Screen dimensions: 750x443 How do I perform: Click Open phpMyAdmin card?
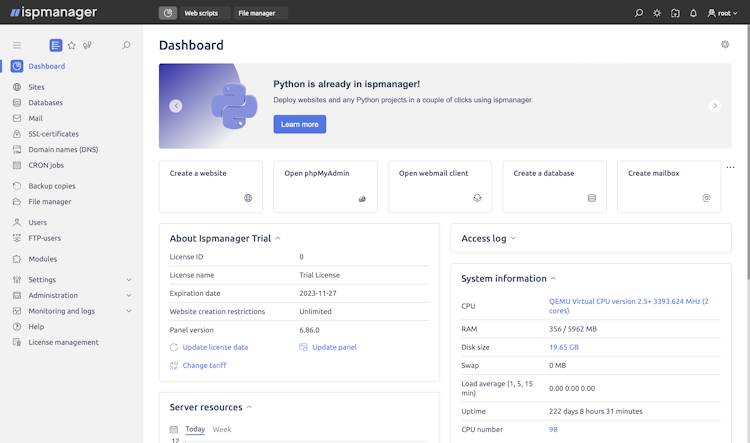(325, 187)
